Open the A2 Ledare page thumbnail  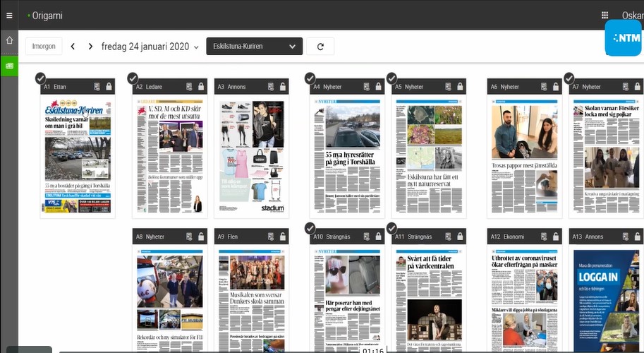pos(169,156)
